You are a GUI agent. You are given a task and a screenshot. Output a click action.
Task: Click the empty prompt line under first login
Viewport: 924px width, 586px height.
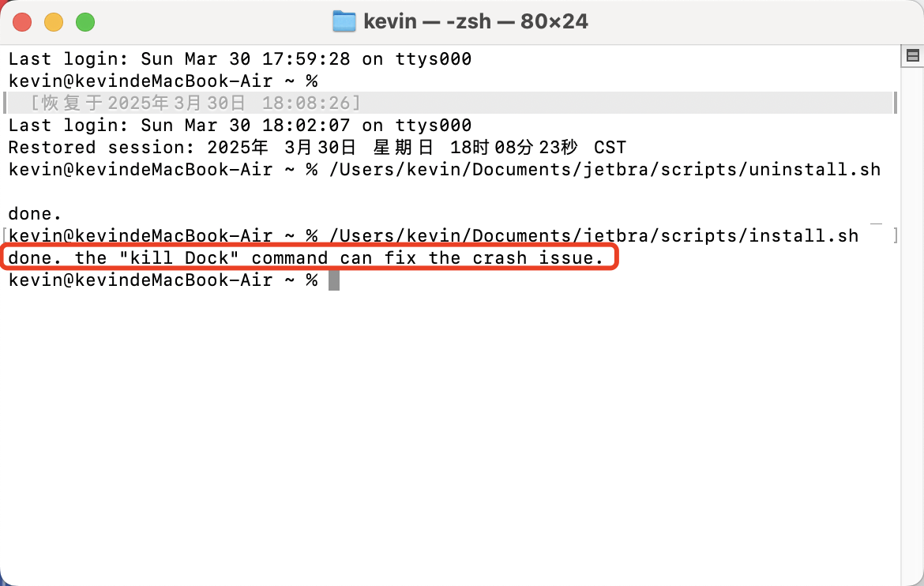click(x=163, y=81)
